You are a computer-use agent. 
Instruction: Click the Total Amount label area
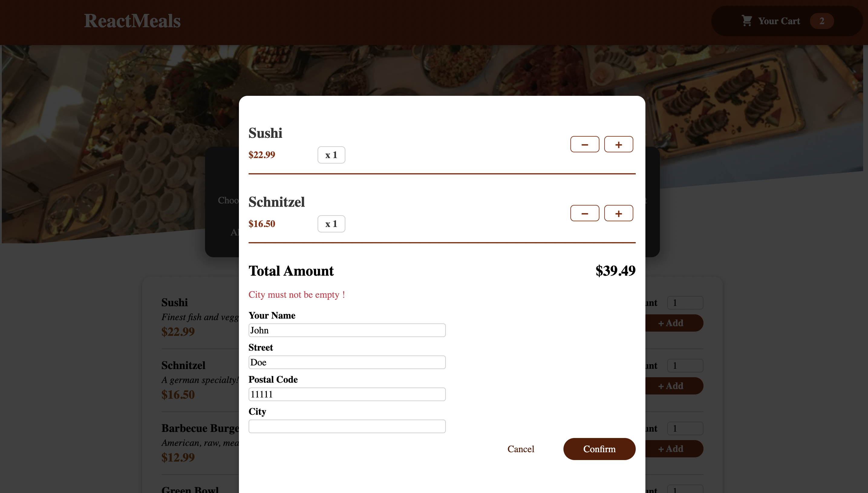click(291, 271)
